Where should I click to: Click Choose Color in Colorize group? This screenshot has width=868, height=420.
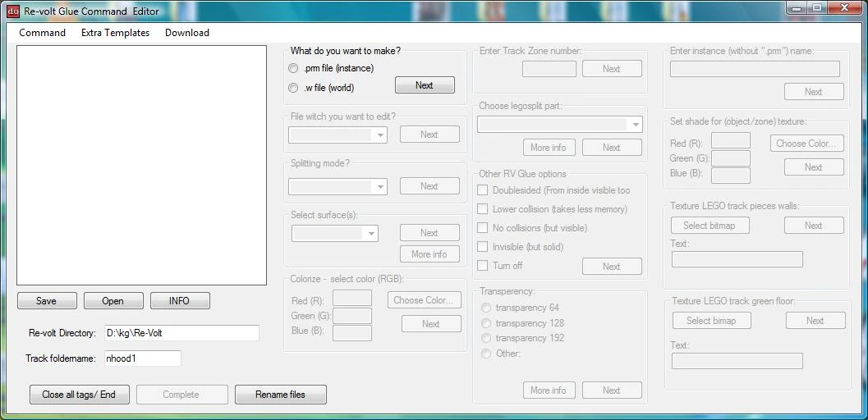425,300
